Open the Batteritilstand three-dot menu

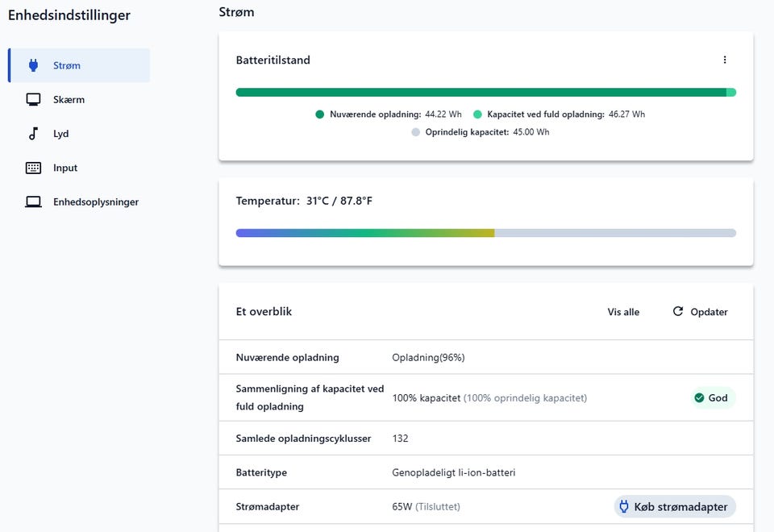(x=725, y=60)
